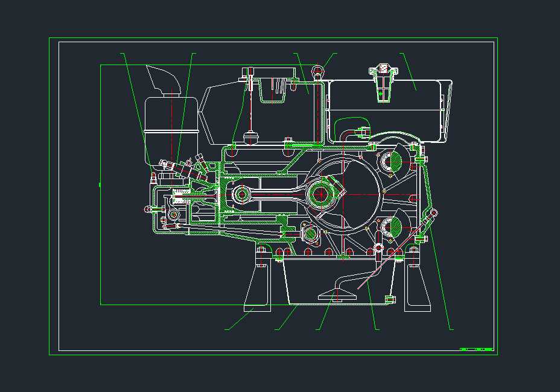Pick the crankshaft center at connecting rod big end
Image resolution: width=560 pixels, height=392 pixels.
pos(320,194)
